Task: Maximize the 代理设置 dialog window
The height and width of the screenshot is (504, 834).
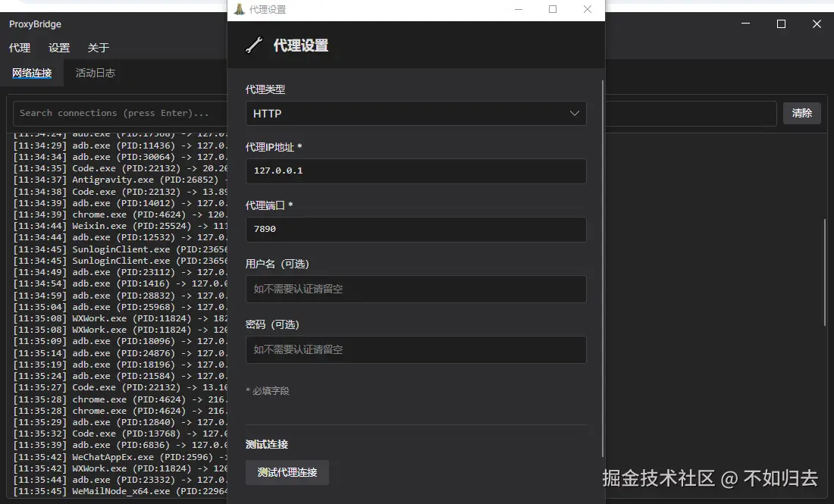Action: [x=553, y=9]
